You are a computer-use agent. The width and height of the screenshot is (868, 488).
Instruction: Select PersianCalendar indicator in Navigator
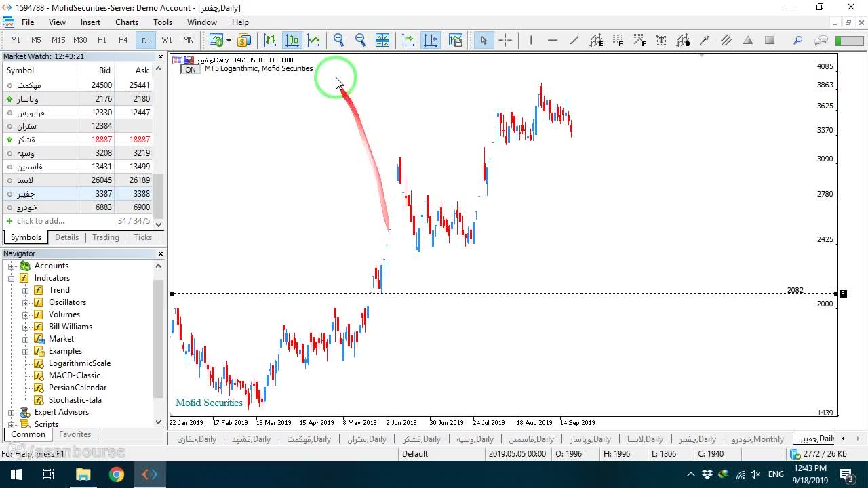[77, 388]
